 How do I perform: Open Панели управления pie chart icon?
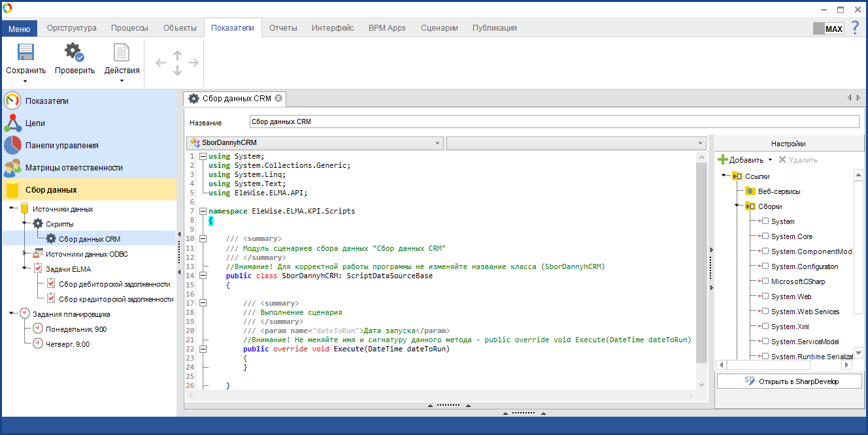(12, 146)
